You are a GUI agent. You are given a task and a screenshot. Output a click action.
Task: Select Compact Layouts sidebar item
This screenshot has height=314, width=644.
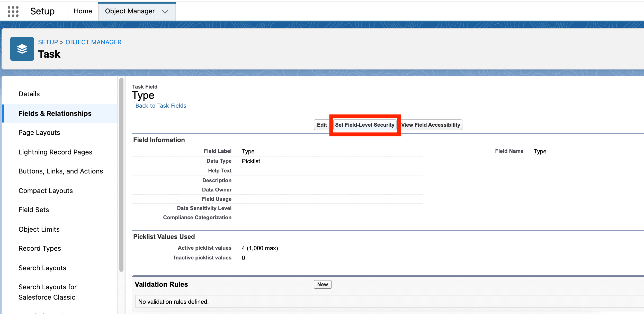(x=46, y=191)
